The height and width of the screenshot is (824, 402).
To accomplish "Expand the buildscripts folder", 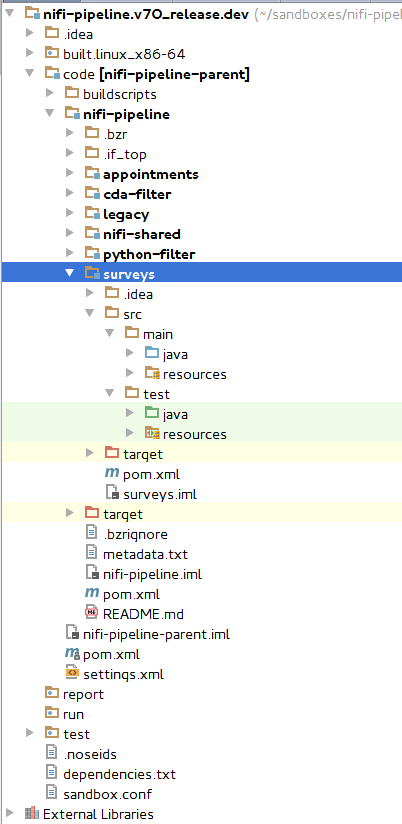I will tap(50, 93).
